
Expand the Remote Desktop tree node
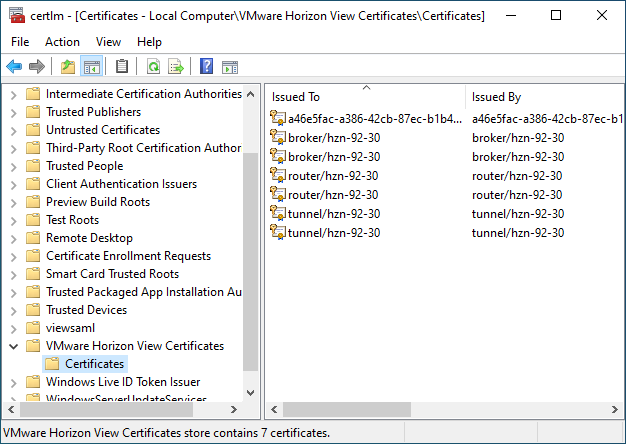(x=13, y=238)
